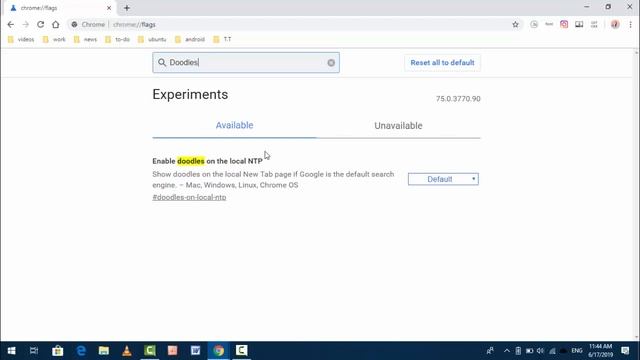Click the forward navigation arrow

pos(26,24)
